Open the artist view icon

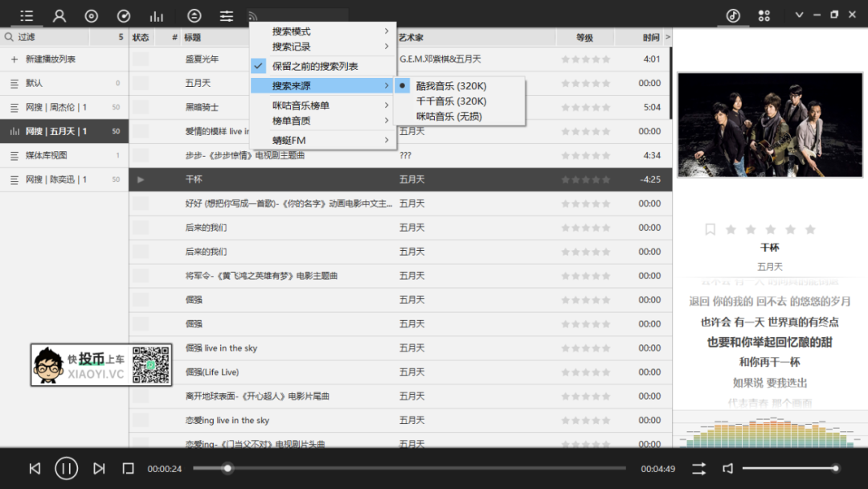tap(59, 16)
